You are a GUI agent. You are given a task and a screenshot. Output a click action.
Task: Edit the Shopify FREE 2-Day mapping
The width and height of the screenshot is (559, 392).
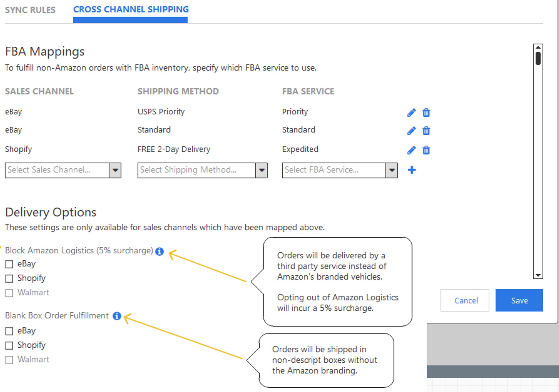[x=411, y=150]
